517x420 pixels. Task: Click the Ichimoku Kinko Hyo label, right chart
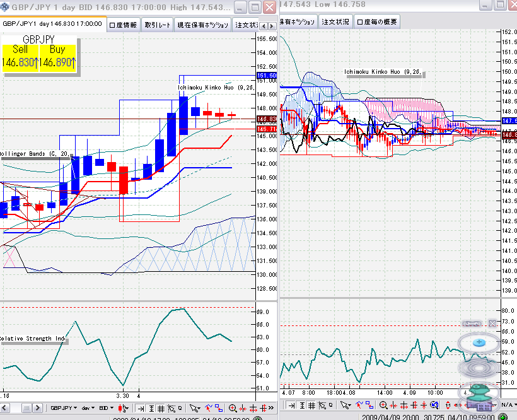[x=383, y=72]
